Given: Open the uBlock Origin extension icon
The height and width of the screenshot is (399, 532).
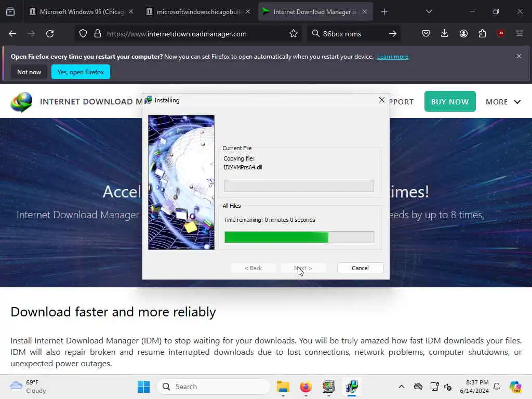Looking at the screenshot, I should pyautogui.click(x=500, y=33).
